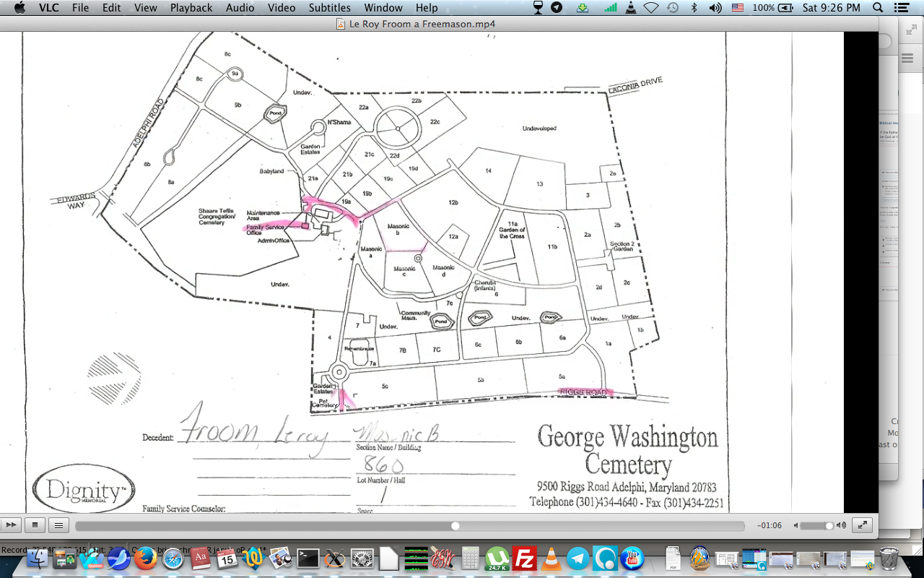Click VLC cone icon in the Dock
The height and width of the screenshot is (578, 924).
tap(551, 558)
